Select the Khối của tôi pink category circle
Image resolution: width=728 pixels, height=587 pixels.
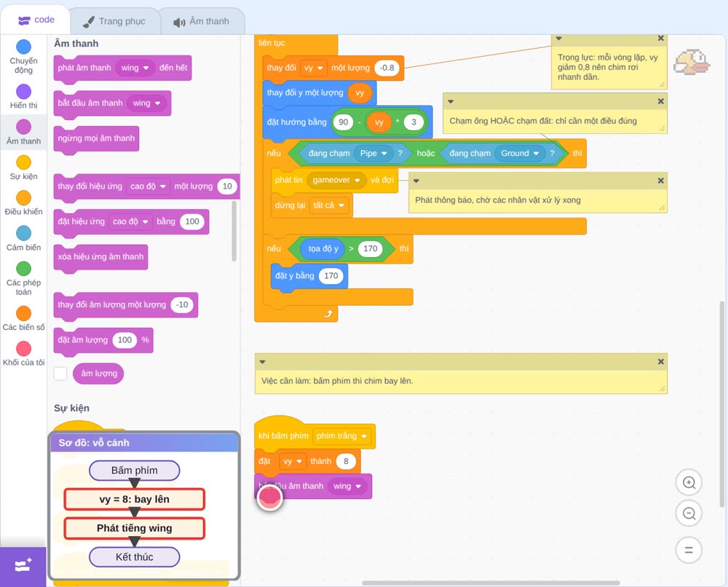point(24,348)
